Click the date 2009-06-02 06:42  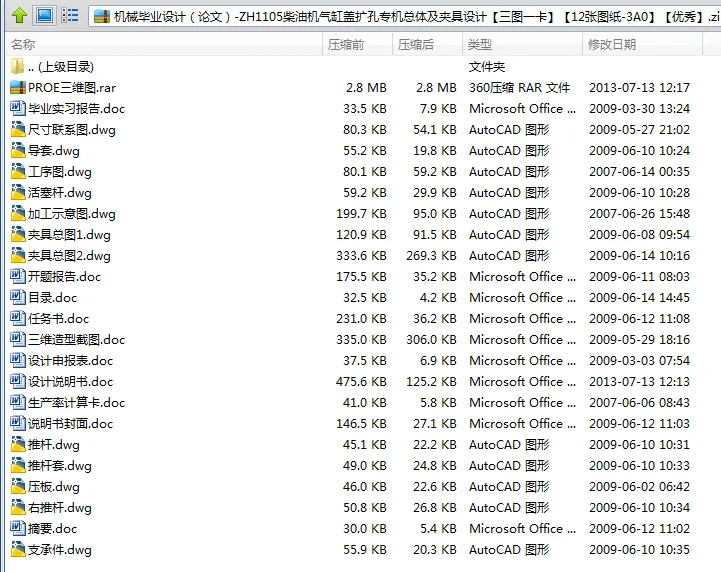tap(640, 486)
